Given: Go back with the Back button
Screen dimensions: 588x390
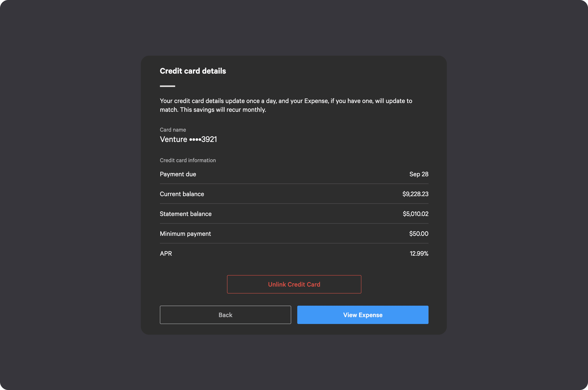Looking at the screenshot, I should 225,315.
